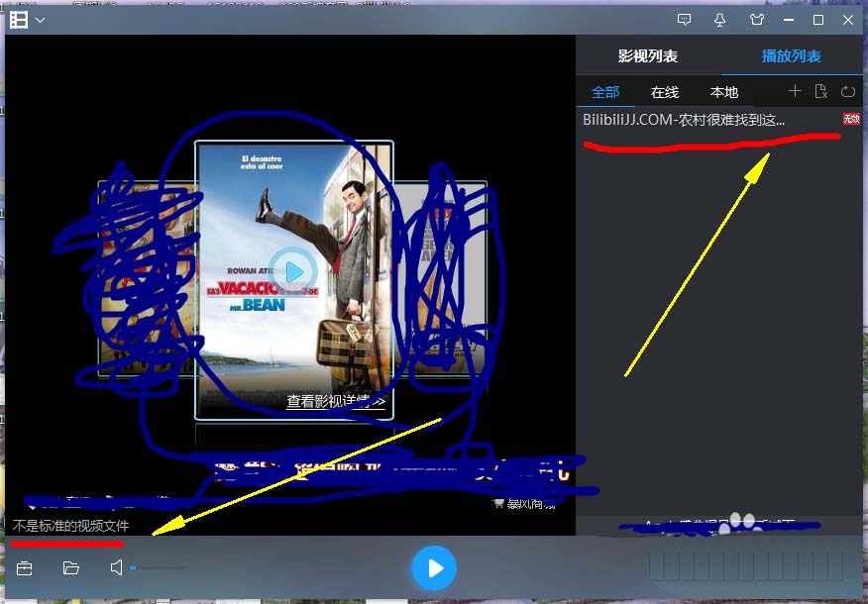Select the BilibiliJJ.COM playlist entry
868x604 pixels.
pyautogui.click(x=720, y=120)
